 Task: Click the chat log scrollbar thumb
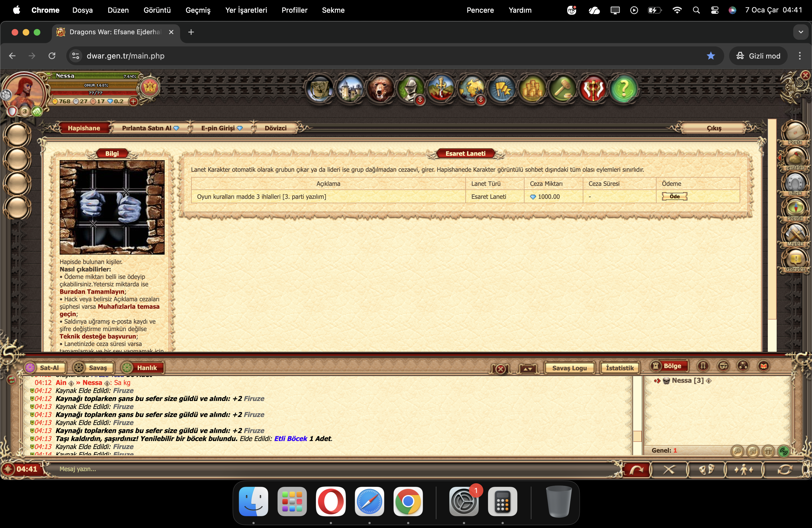[x=637, y=436]
